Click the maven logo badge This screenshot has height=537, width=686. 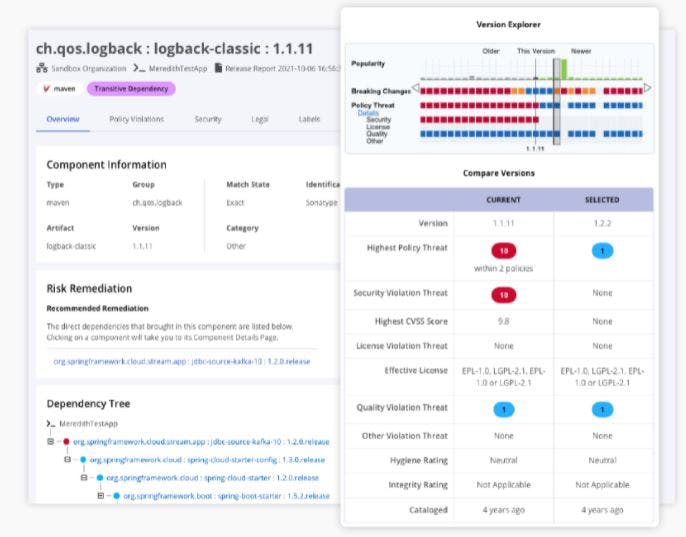point(47,89)
